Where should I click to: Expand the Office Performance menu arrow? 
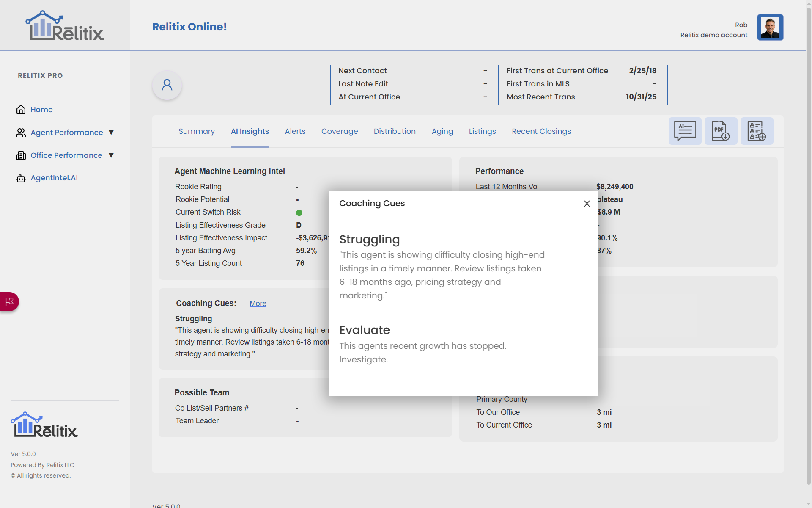coord(111,155)
